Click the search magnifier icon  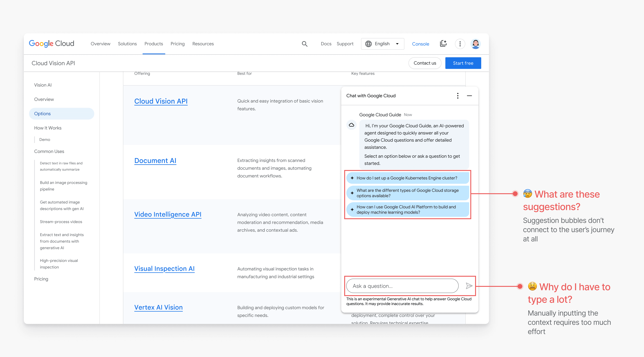coord(304,44)
